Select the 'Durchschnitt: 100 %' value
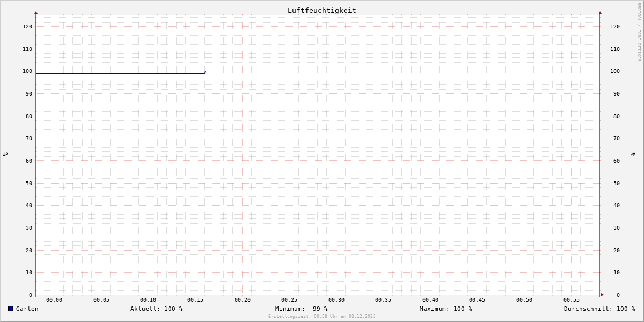 [x=599, y=309]
